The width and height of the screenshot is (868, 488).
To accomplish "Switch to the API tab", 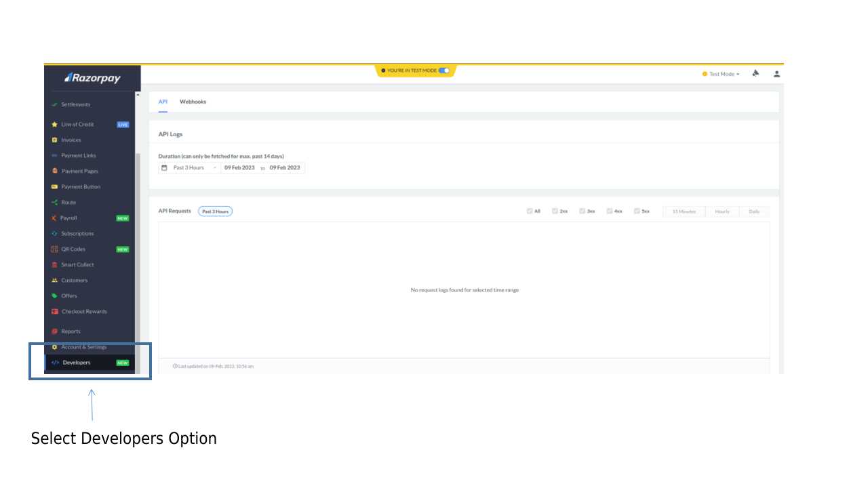I will pos(163,102).
